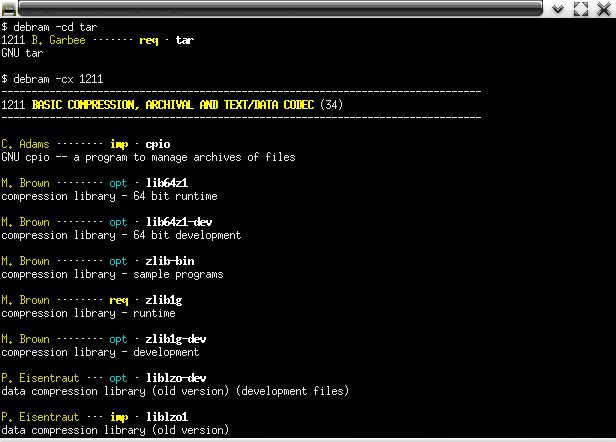Screen dimensions: 616x442
Task: Click the maintainer name 'C. Adams'
Action: (25, 144)
